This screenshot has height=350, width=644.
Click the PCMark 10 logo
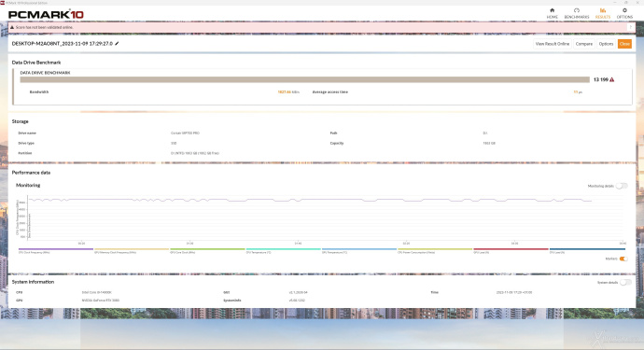(46, 14)
